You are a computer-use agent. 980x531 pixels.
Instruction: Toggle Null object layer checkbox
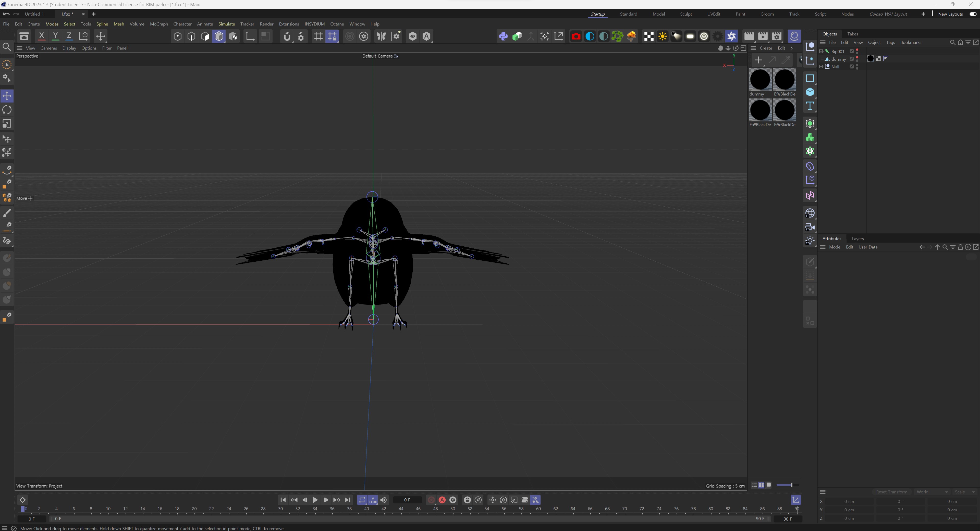click(852, 67)
